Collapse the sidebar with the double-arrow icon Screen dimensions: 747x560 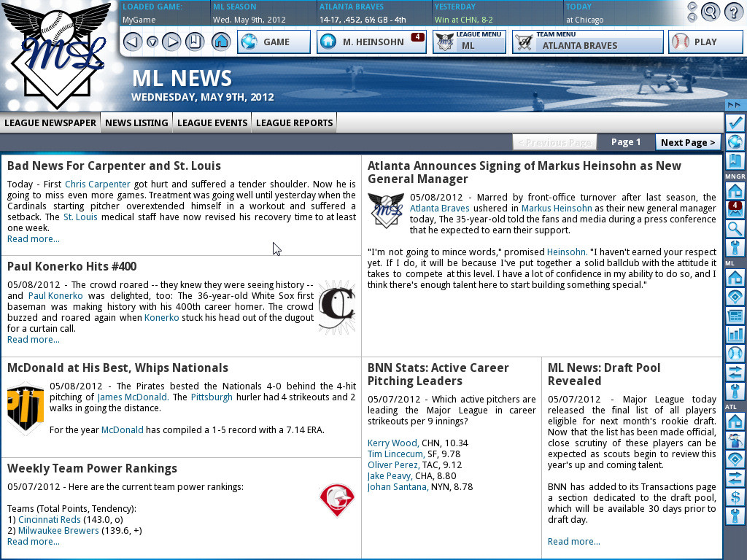[x=734, y=105]
